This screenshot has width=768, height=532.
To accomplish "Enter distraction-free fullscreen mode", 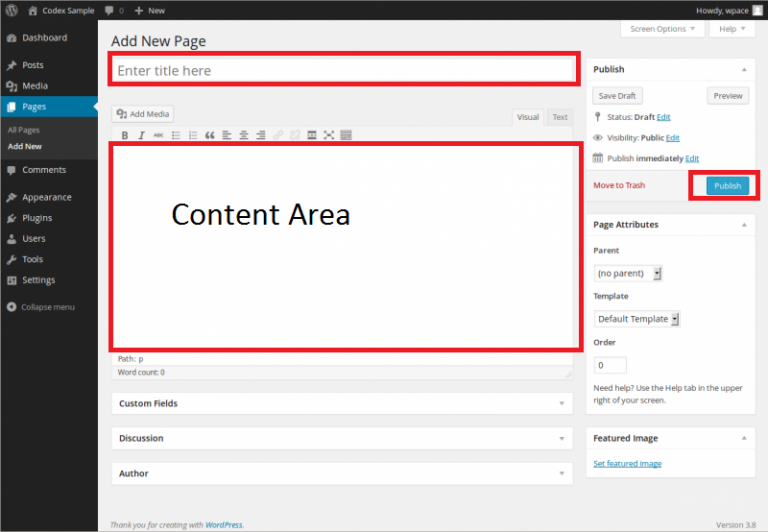I will pos(329,135).
